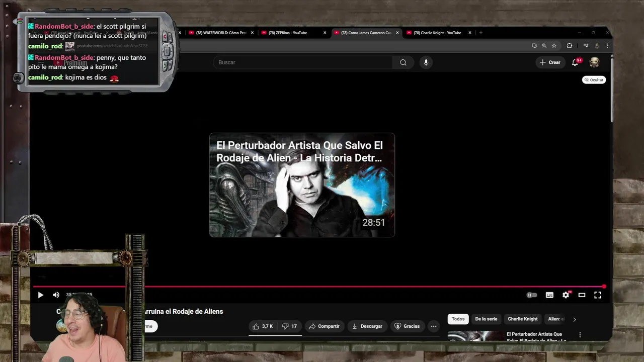Image resolution: width=644 pixels, height=362 pixels.
Task: Open the zoom magnifier in address bar
Action: click(x=544, y=46)
